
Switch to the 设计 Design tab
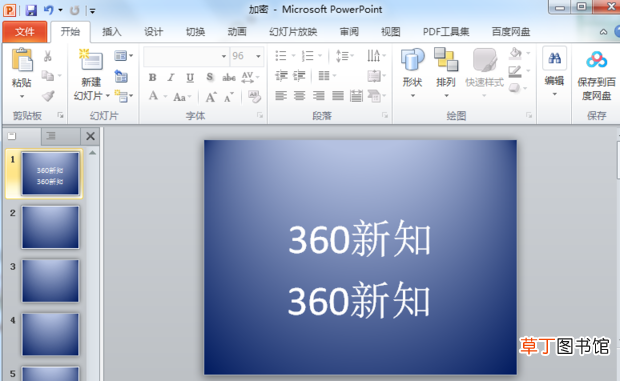point(153,32)
